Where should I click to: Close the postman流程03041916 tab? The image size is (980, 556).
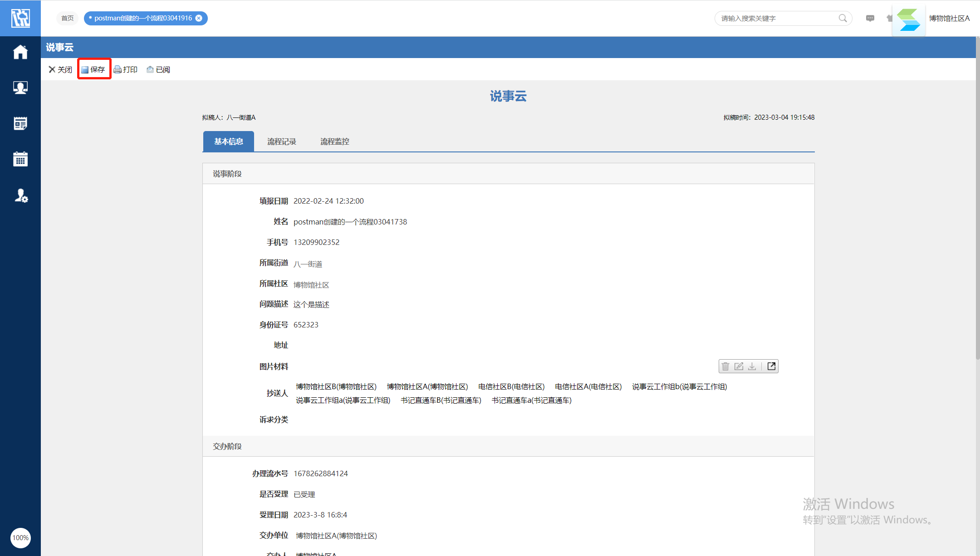[x=199, y=18]
